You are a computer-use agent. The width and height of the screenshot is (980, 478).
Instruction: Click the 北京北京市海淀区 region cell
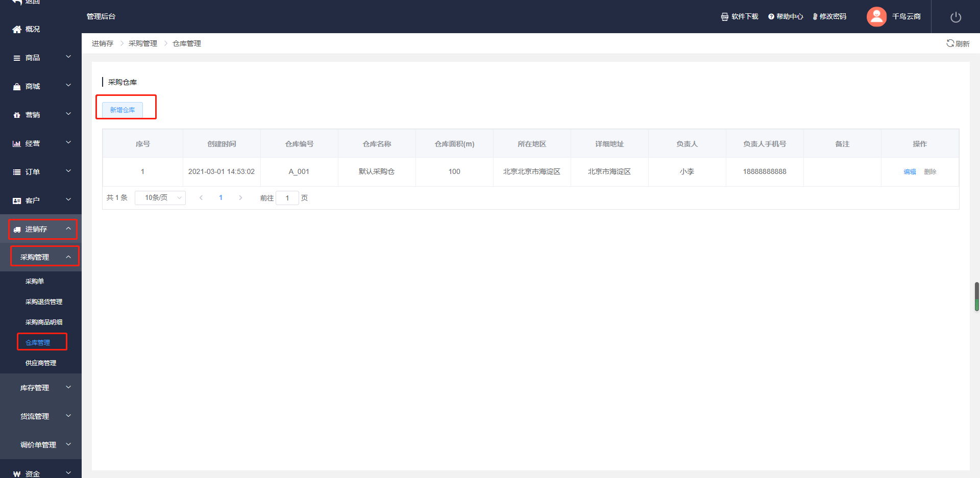pyautogui.click(x=532, y=172)
